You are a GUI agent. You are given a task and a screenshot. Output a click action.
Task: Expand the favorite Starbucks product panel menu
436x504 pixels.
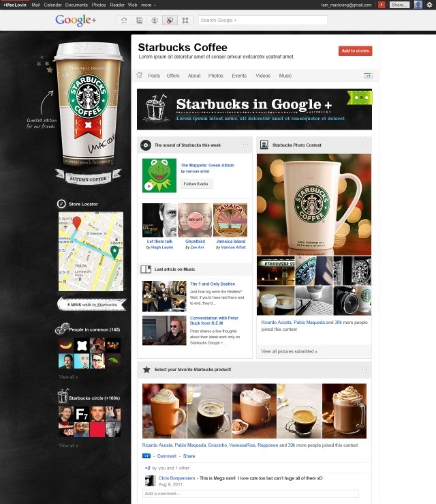click(x=364, y=369)
